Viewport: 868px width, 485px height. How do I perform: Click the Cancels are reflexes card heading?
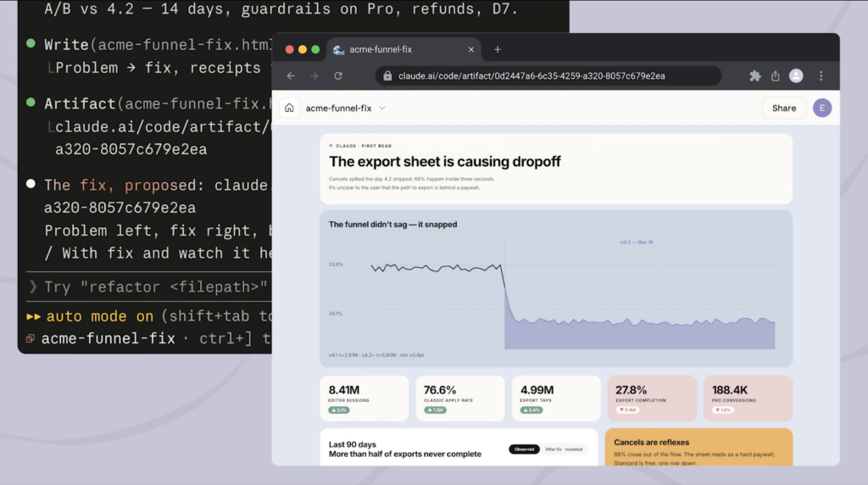(652, 443)
